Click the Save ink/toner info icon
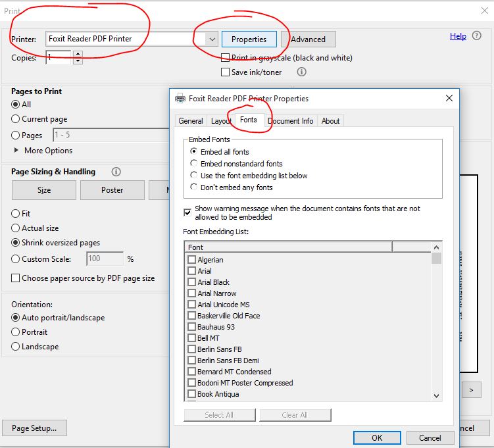The width and height of the screenshot is (494, 448). pos(302,72)
